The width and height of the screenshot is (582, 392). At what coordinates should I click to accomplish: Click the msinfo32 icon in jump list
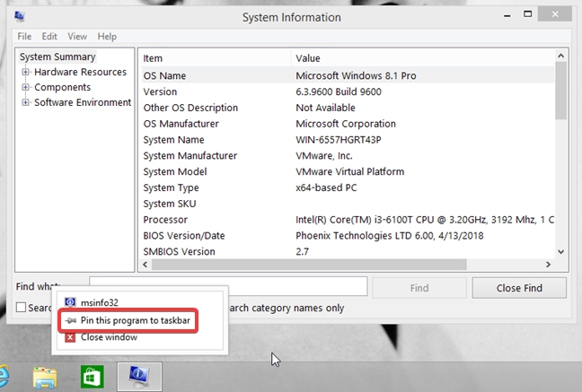(x=70, y=302)
